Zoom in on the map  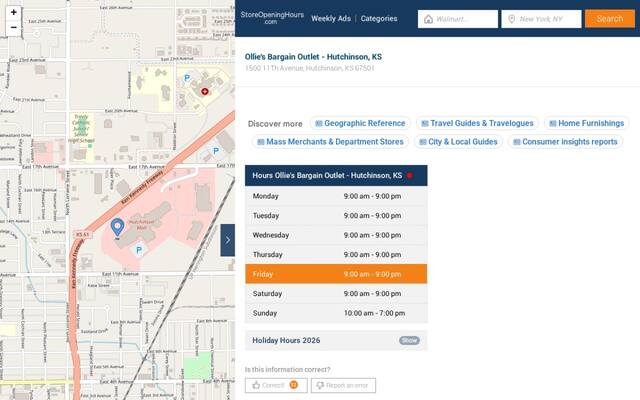[x=13, y=12]
